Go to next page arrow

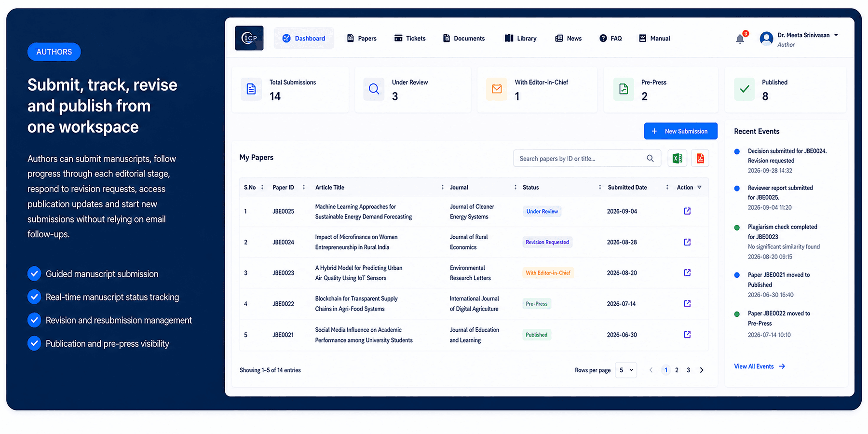[x=702, y=370]
